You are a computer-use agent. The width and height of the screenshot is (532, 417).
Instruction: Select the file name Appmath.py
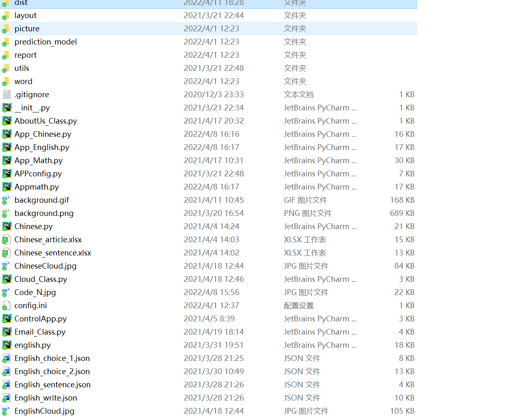click(37, 187)
